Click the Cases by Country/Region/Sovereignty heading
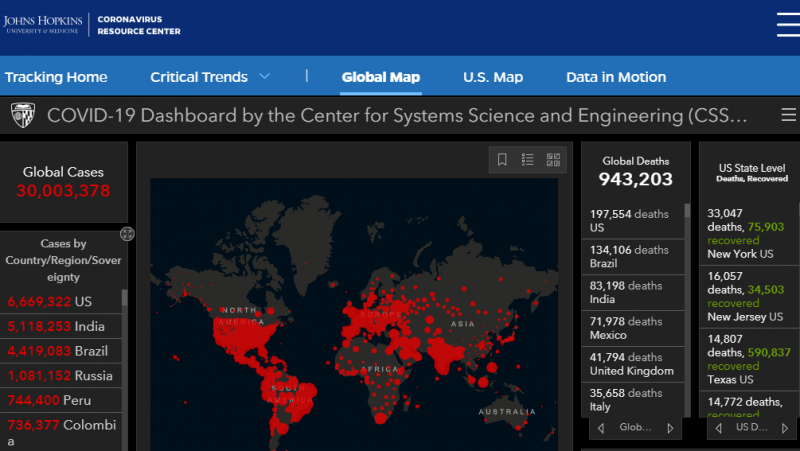 tap(63, 260)
